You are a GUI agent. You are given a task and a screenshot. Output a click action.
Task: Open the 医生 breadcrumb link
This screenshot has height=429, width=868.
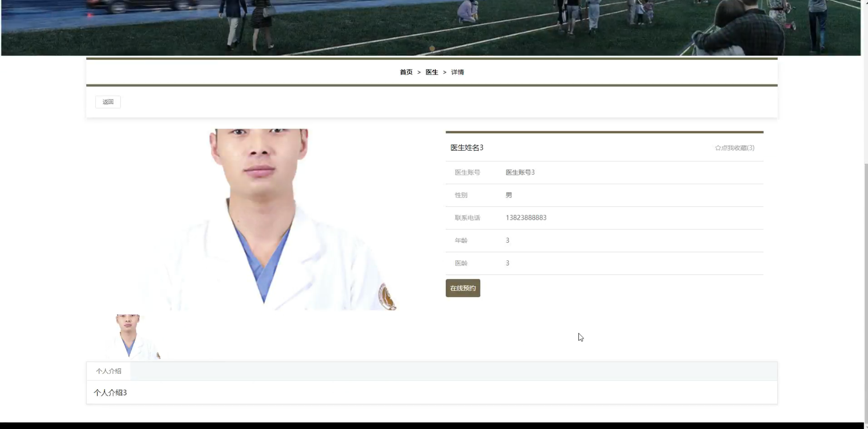431,72
